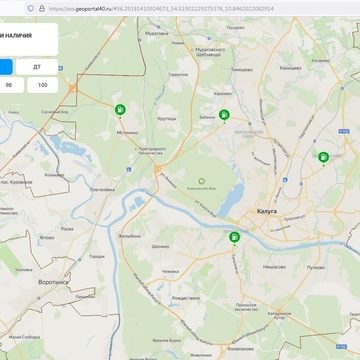Click the 'Росва' label

pyautogui.click(x=67, y=229)
